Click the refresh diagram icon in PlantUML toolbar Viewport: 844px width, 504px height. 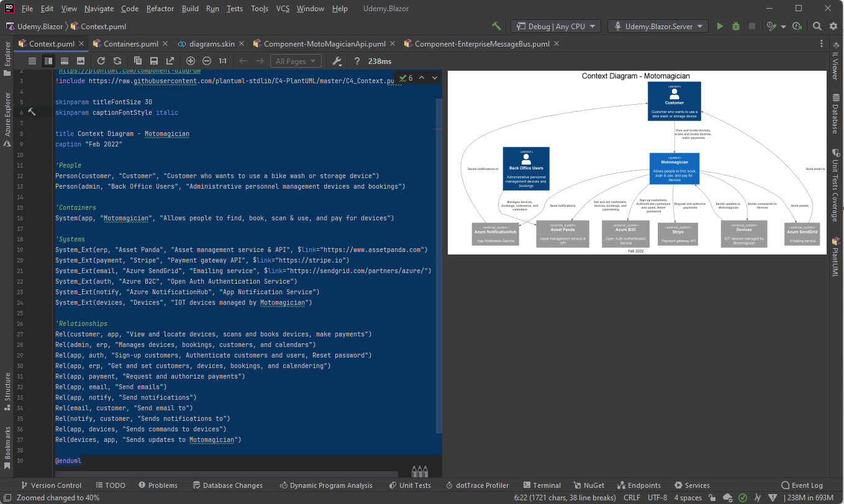[101, 61]
